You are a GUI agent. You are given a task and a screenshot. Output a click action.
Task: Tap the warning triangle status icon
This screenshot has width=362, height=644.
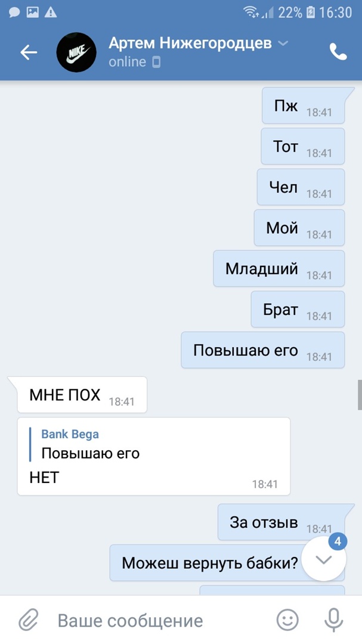pyautogui.click(x=51, y=13)
